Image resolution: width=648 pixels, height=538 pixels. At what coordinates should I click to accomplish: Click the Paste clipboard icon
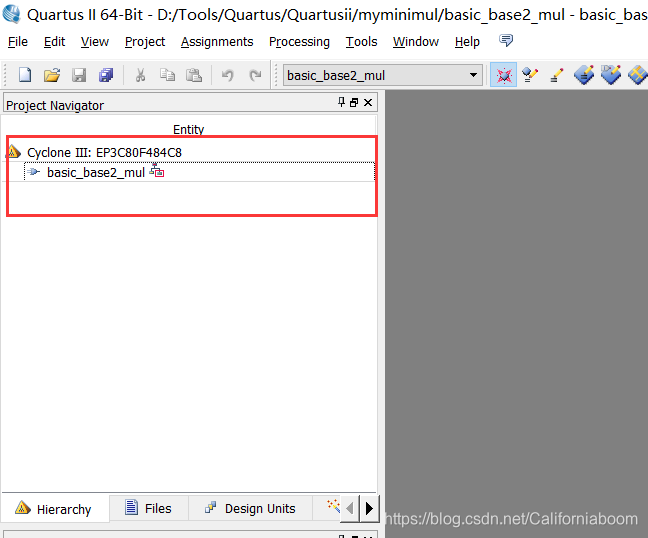[x=194, y=75]
